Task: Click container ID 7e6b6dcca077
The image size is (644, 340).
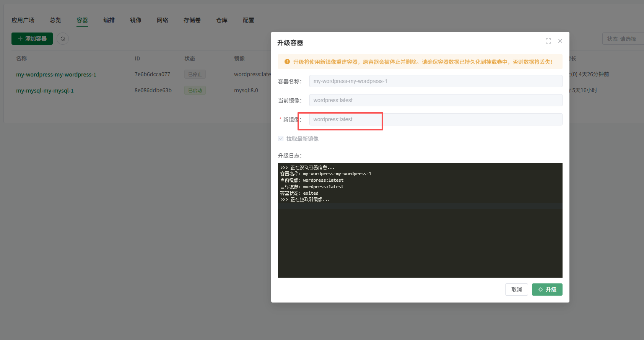Action: (152, 74)
